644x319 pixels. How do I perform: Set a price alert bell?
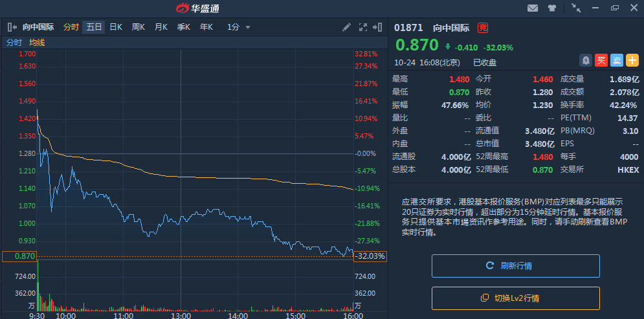pyautogui.click(x=585, y=60)
